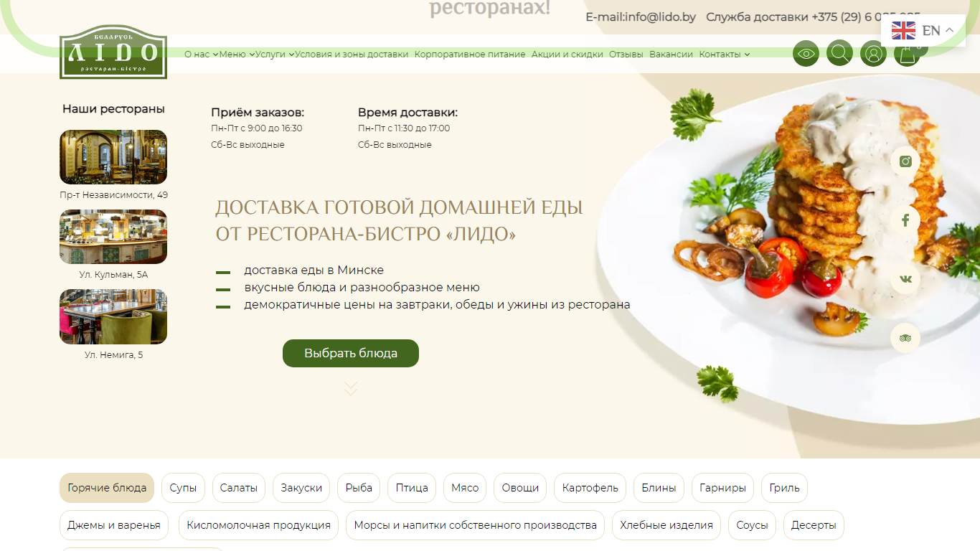Viewport: 980px width, 551px height.
Task: Select the Закуски category
Action: (301, 488)
